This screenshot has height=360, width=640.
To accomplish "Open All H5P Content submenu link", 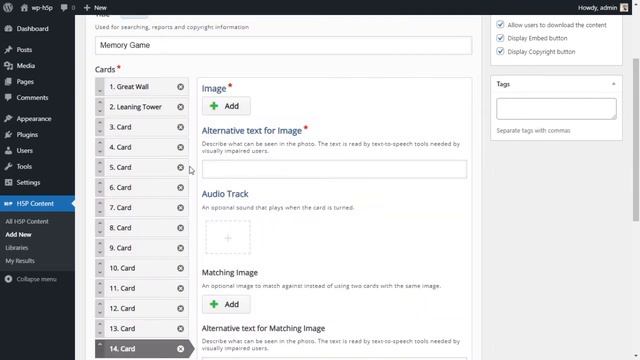I will click(27, 221).
